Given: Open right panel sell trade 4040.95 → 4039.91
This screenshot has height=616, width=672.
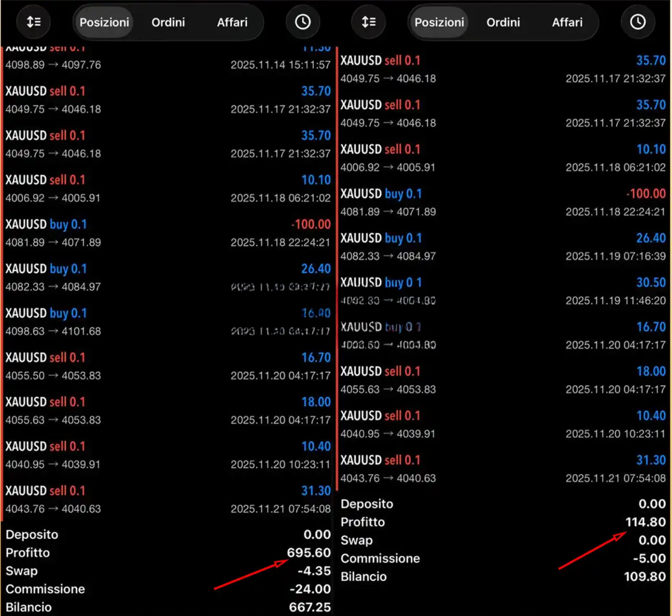Looking at the screenshot, I should coord(503,424).
